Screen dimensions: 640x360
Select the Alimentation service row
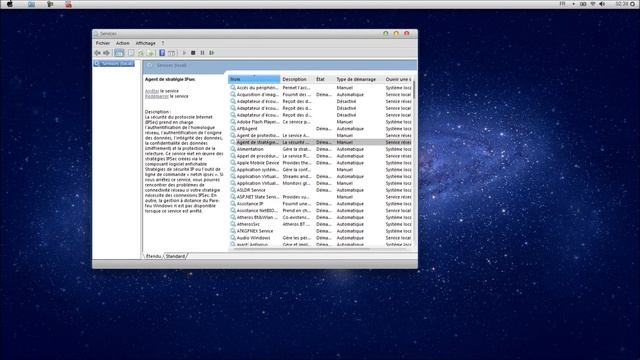coord(320,149)
